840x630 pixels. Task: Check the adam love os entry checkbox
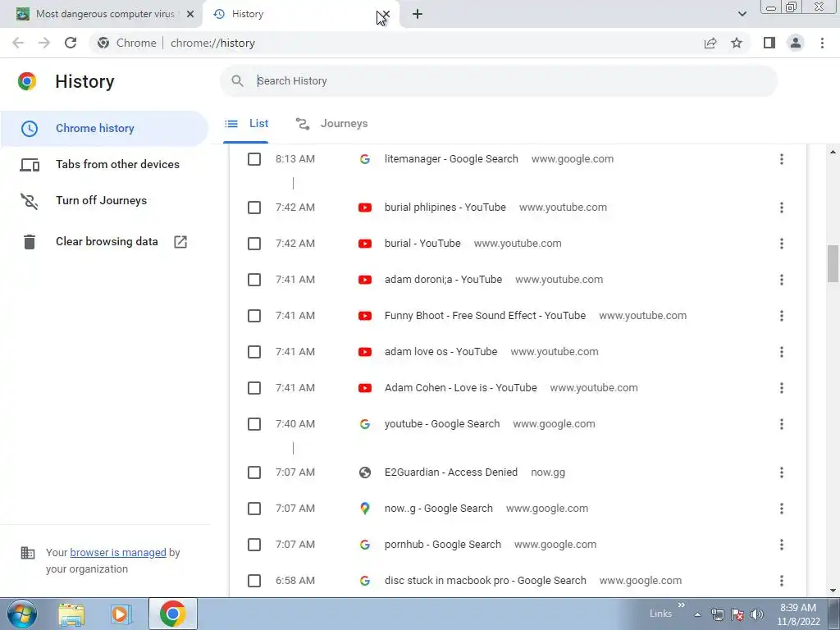tap(254, 352)
